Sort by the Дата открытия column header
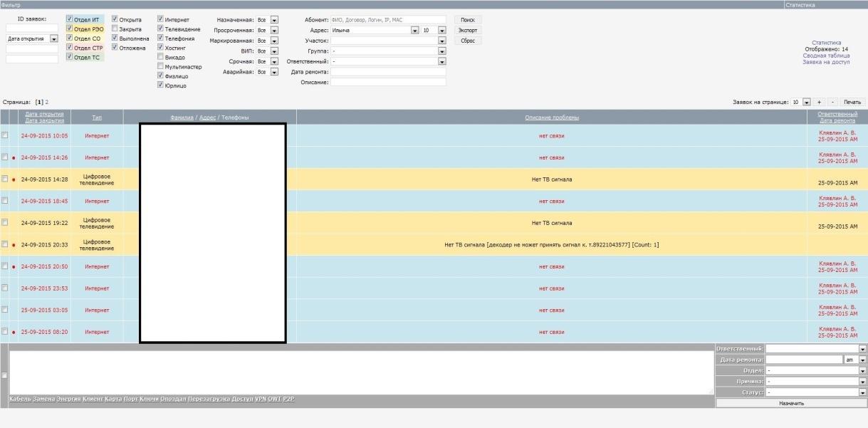868x428 pixels. pyautogui.click(x=44, y=114)
